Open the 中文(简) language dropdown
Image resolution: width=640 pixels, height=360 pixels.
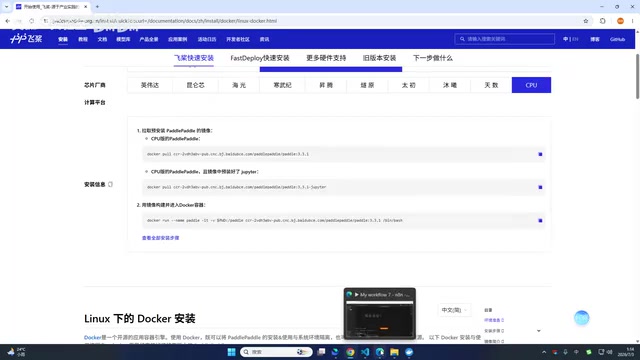[x=454, y=310]
